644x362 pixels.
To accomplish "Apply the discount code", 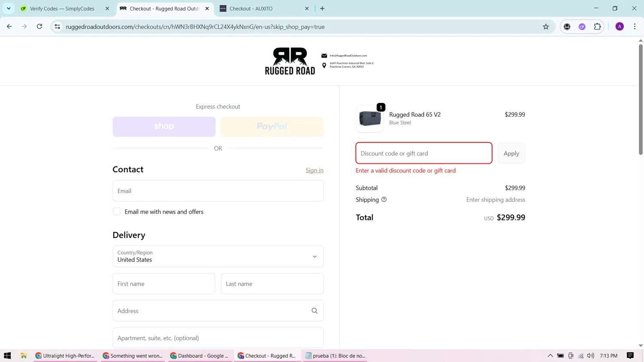I will tap(511, 153).
